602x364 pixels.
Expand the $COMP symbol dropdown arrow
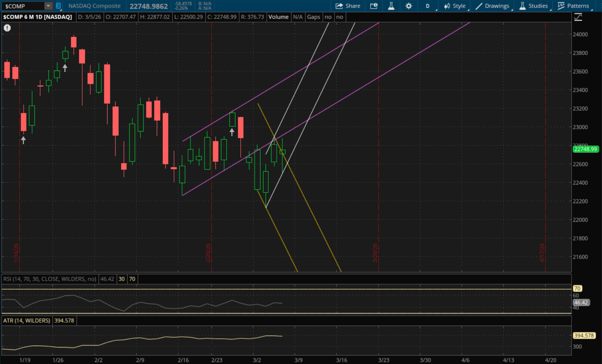48,6
